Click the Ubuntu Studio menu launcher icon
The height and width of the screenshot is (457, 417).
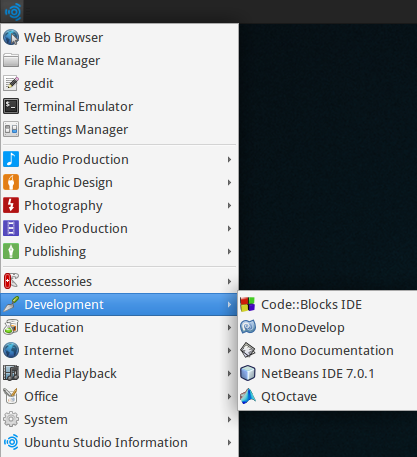13,12
